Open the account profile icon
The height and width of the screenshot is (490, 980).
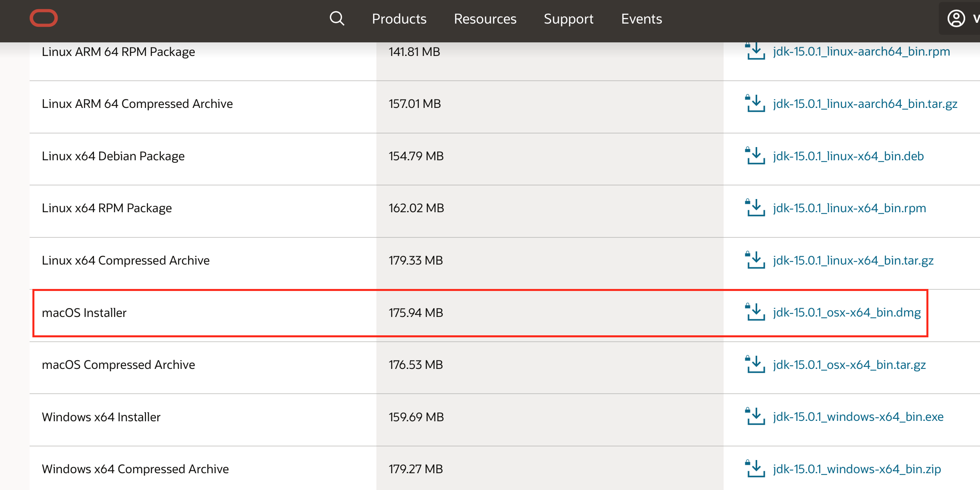[x=956, y=18]
